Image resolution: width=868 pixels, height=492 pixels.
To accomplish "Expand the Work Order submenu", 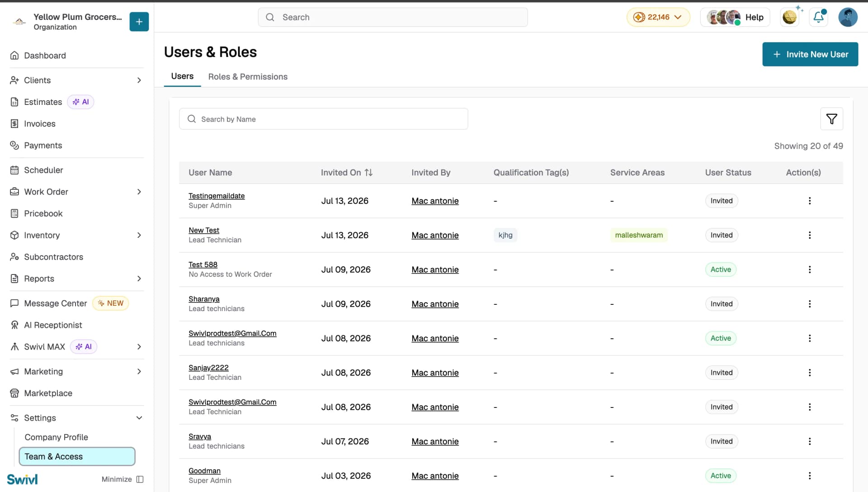I will (139, 192).
